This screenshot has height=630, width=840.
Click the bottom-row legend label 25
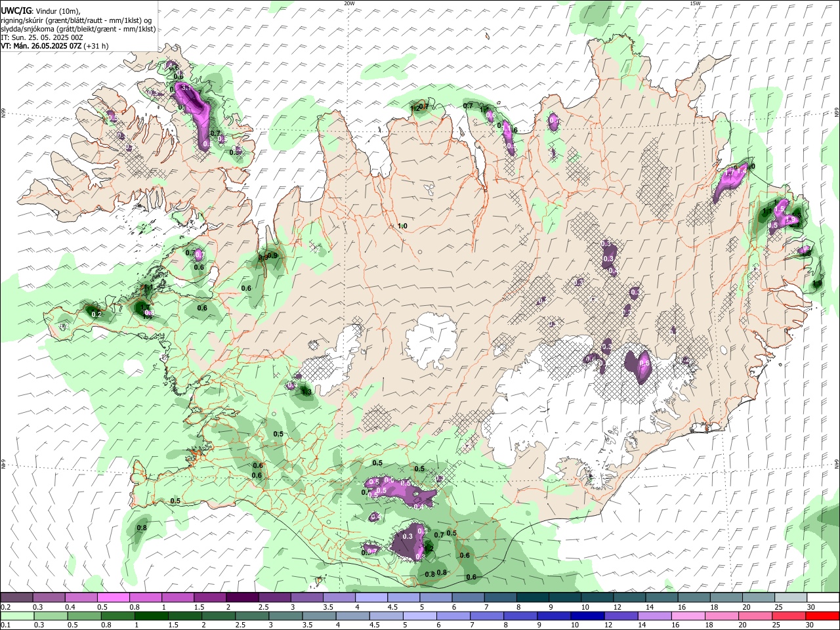[776, 625]
